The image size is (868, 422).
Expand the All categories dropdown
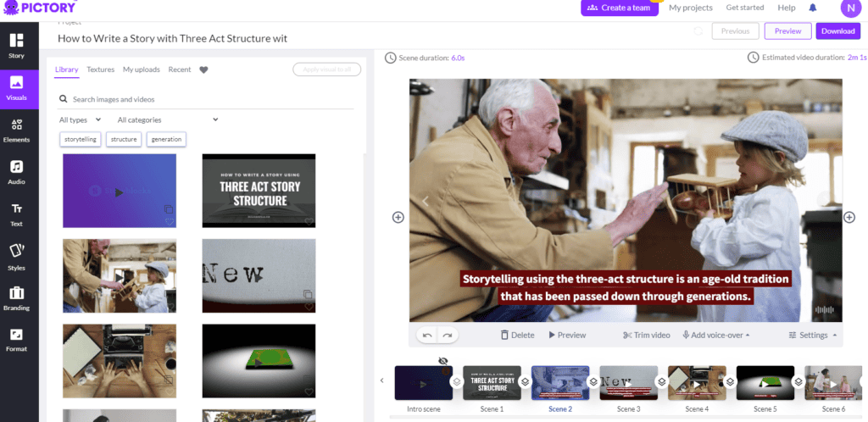click(x=168, y=119)
